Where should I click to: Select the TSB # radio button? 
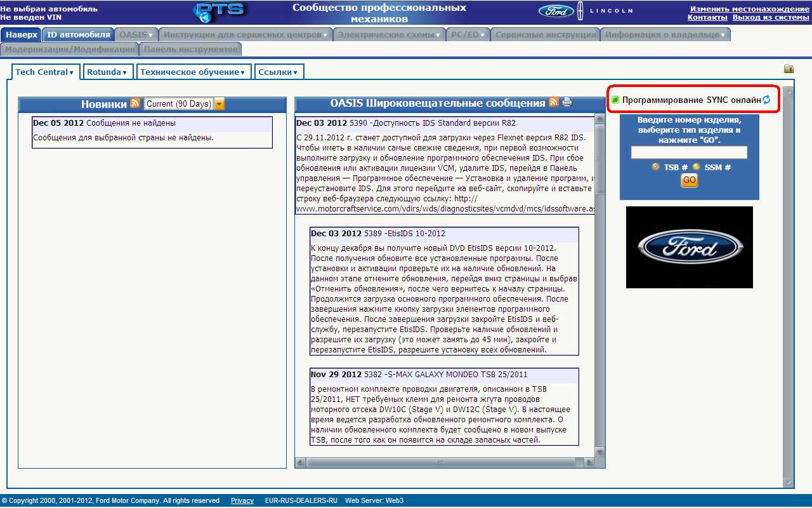pyautogui.click(x=655, y=167)
